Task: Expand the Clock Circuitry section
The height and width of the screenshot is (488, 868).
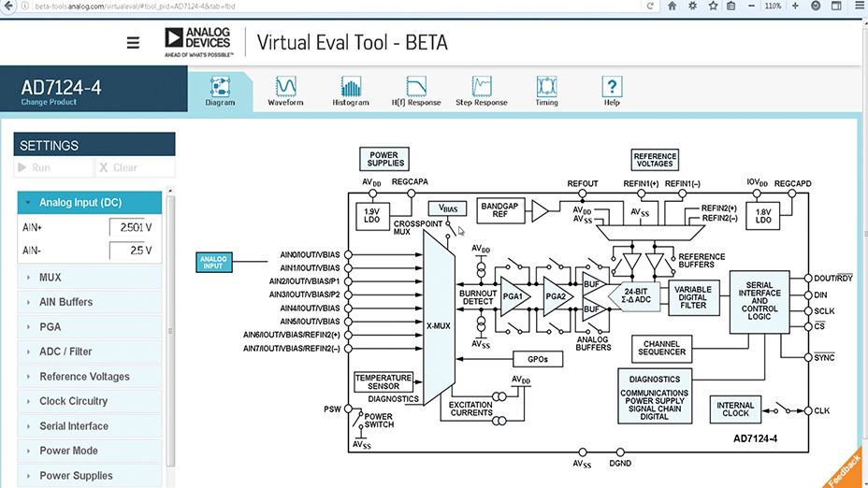Action: tap(90, 401)
